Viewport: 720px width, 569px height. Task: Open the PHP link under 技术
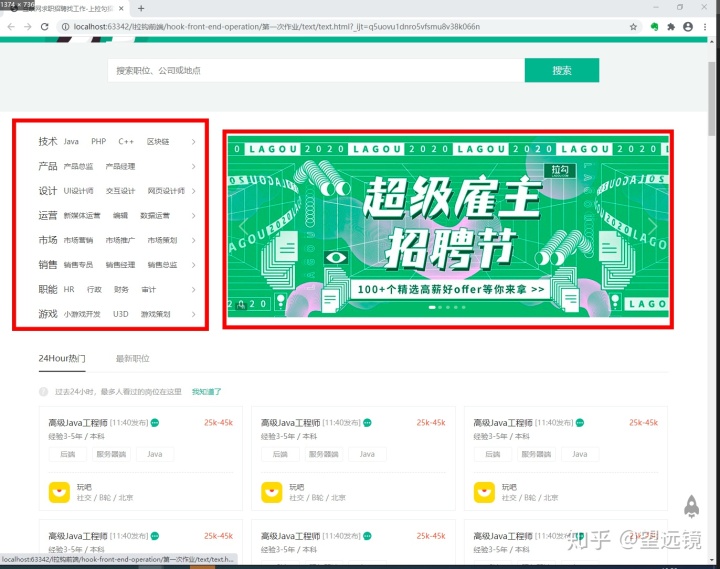(99, 141)
